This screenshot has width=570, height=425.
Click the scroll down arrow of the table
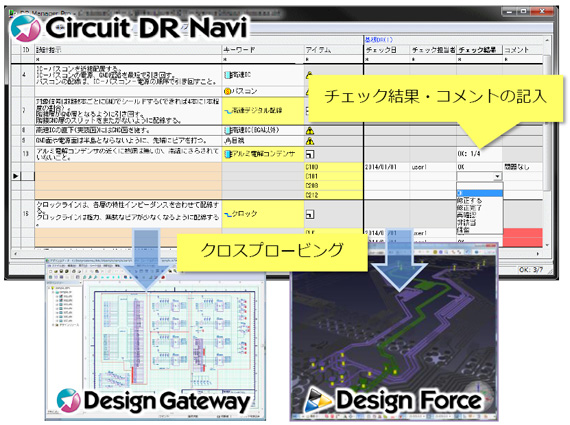(547, 245)
